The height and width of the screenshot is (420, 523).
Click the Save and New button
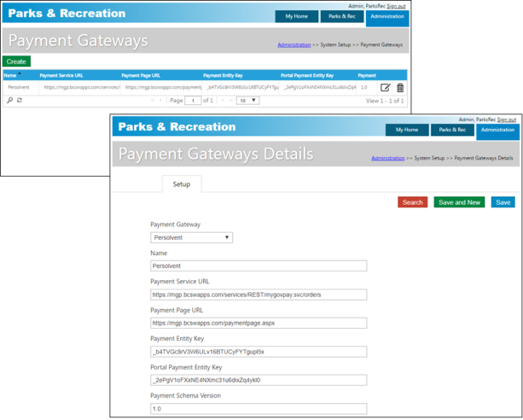coord(459,202)
